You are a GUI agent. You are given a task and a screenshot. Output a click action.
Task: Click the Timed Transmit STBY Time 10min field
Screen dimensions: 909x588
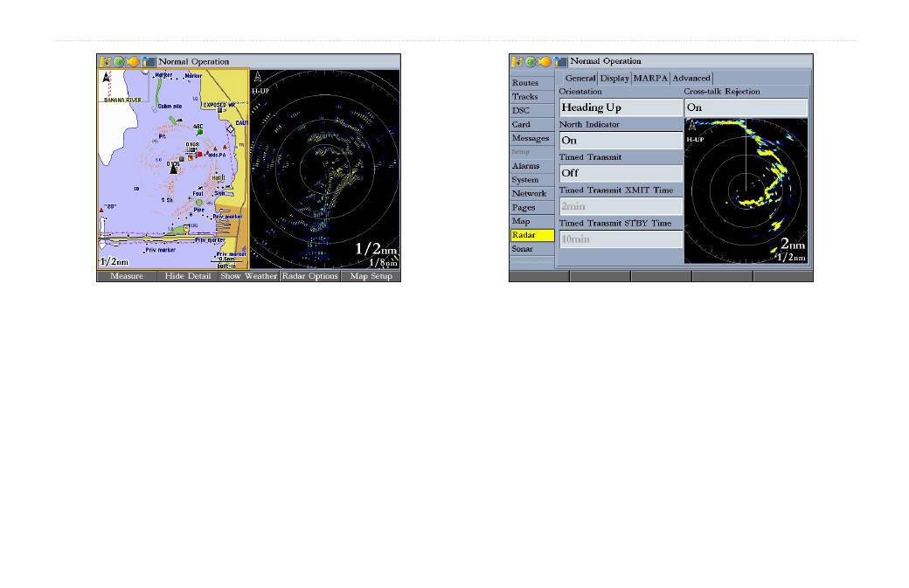coord(621,239)
